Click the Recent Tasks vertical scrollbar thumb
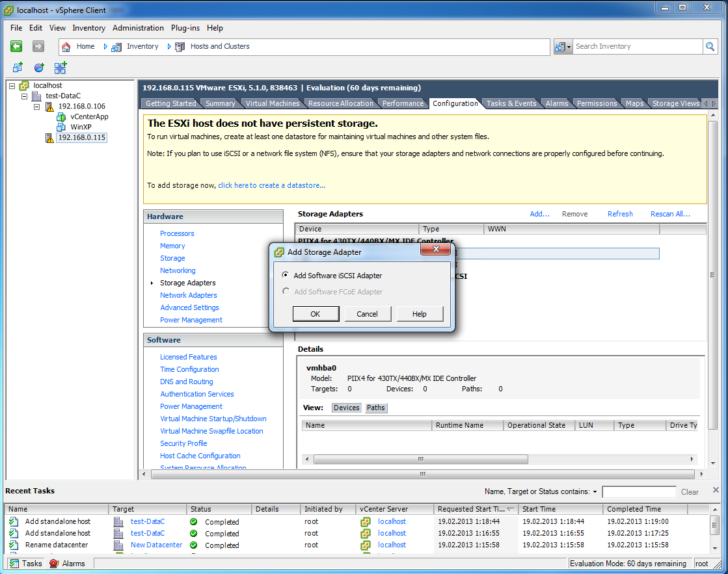This screenshot has width=728, height=574. click(x=714, y=526)
